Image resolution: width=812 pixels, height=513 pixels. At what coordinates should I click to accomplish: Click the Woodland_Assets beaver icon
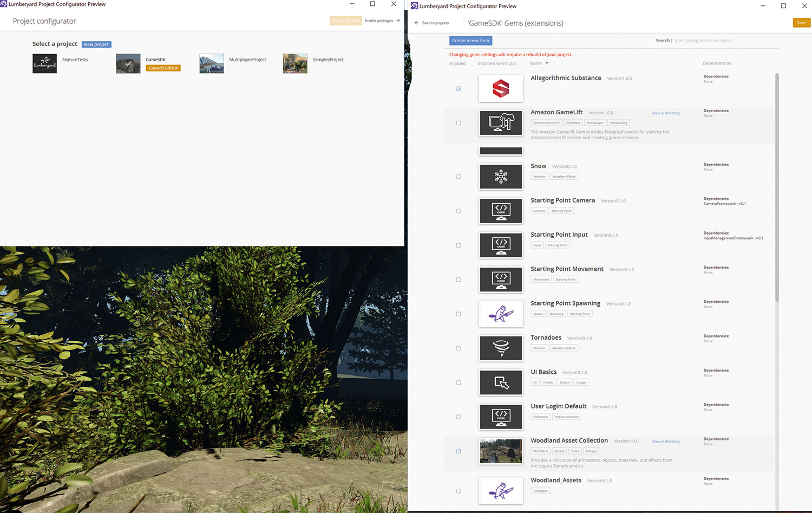tap(501, 491)
